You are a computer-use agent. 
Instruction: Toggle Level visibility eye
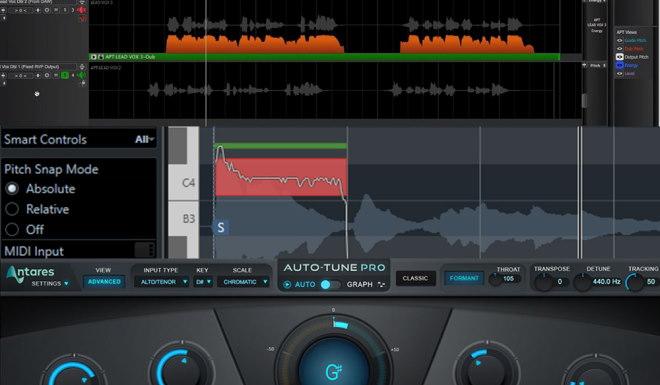(x=620, y=74)
